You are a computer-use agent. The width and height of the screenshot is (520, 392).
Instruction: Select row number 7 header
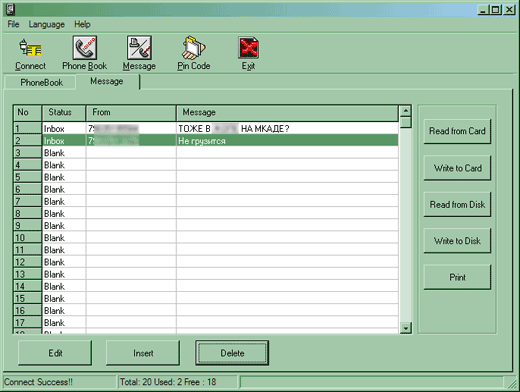tap(27, 201)
